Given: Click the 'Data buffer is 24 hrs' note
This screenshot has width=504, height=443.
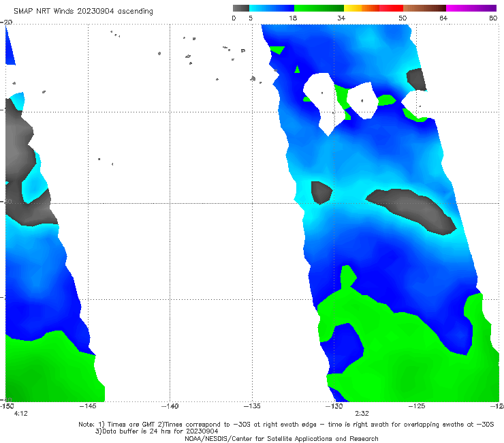Looking at the screenshot, I should tap(157, 431).
